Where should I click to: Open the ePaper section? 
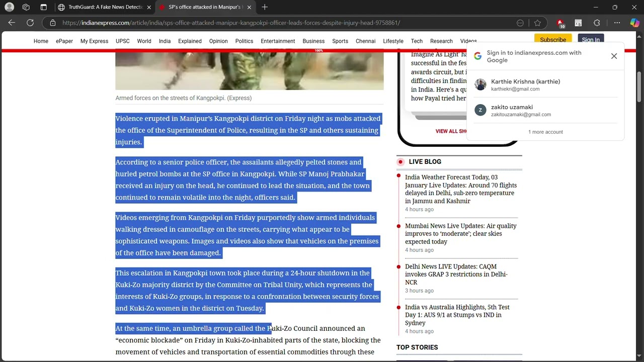coord(64,41)
